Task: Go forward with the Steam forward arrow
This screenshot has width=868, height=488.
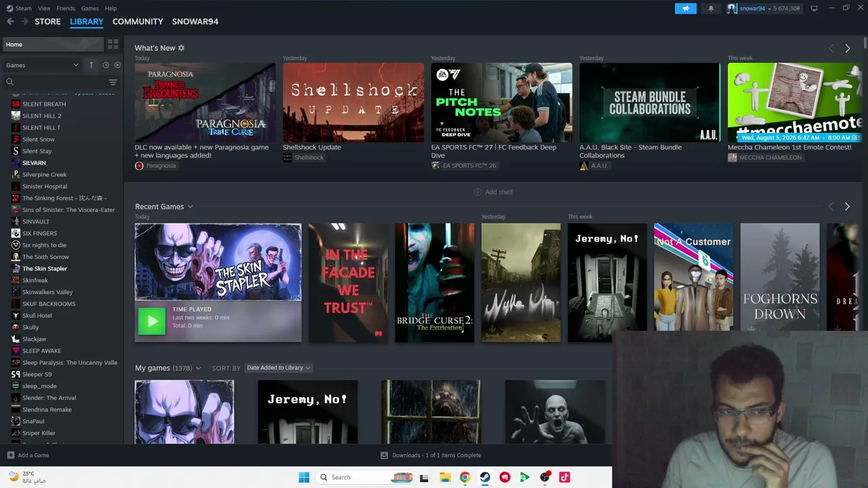Action: (x=25, y=22)
